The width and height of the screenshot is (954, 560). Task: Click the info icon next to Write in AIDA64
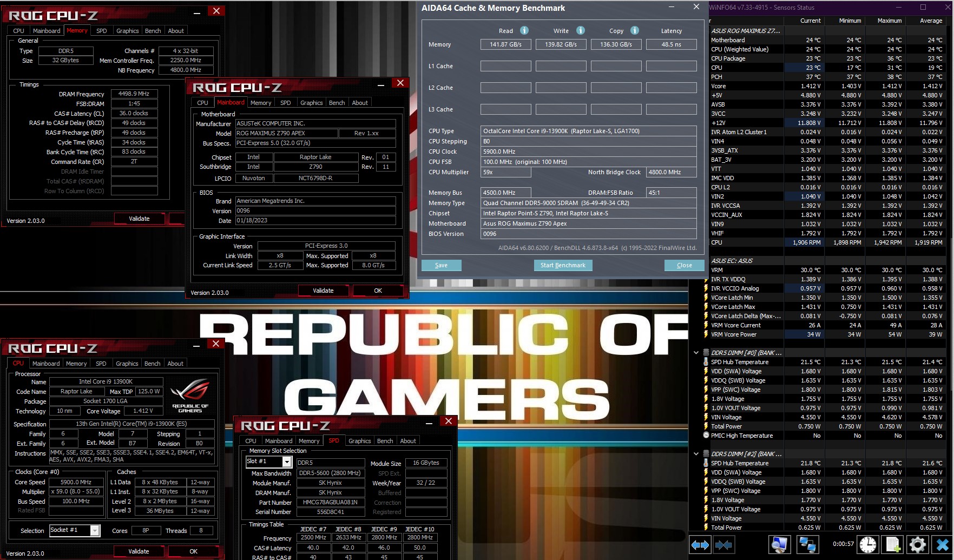tap(580, 30)
